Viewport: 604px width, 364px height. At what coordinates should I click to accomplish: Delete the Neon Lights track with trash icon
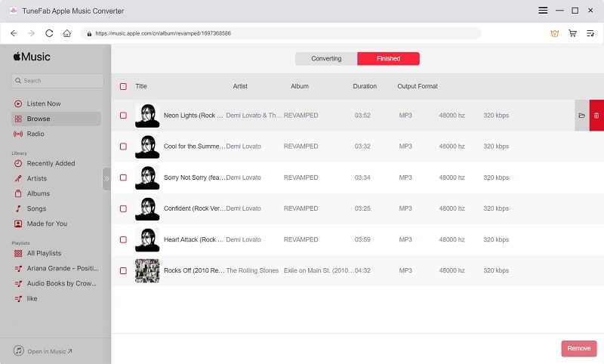point(596,116)
